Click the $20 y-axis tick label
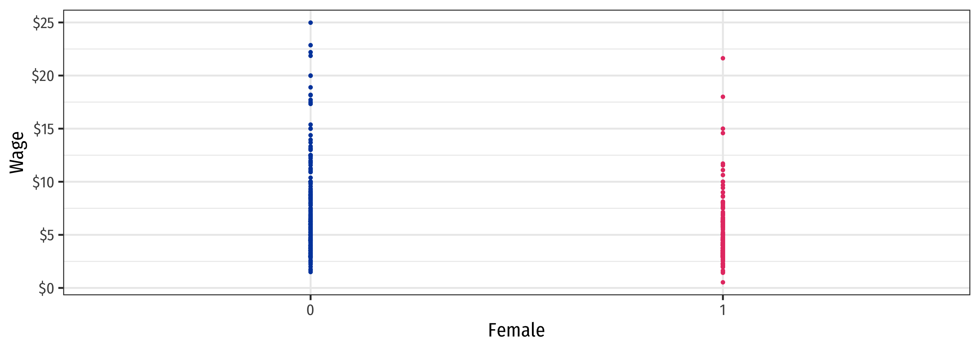The width and height of the screenshot is (980, 350). click(43, 77)
